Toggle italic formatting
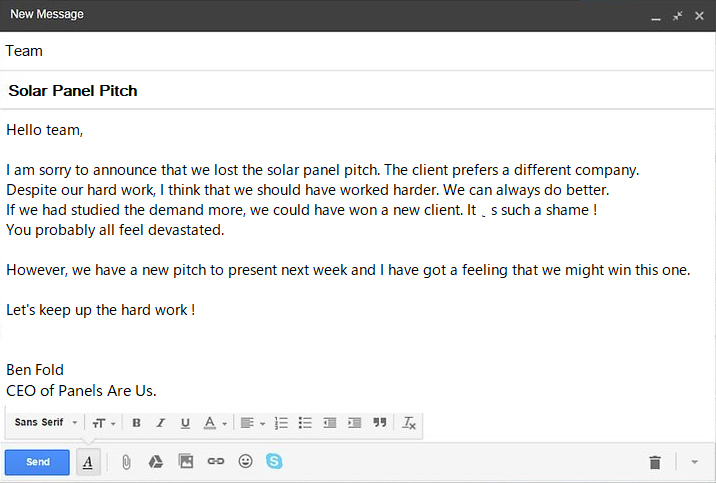This screenshot has width=716, height=483. (160, 423)
